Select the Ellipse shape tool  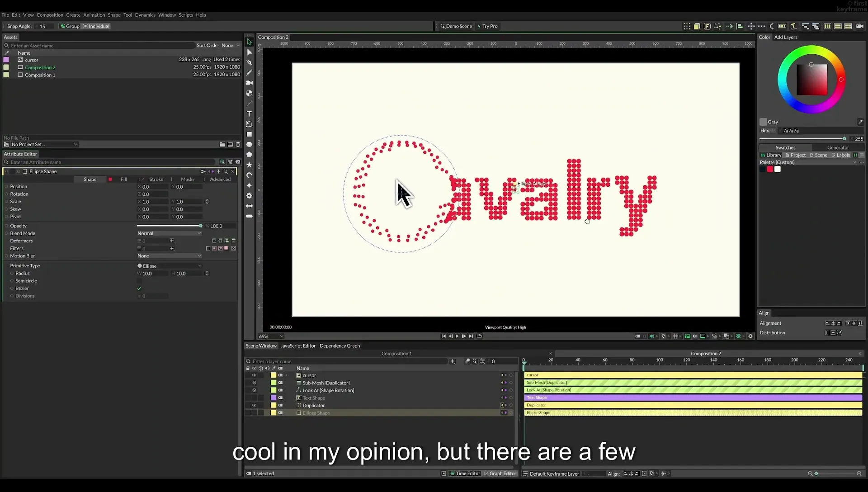pyautogui.click(x=249, y=145)
